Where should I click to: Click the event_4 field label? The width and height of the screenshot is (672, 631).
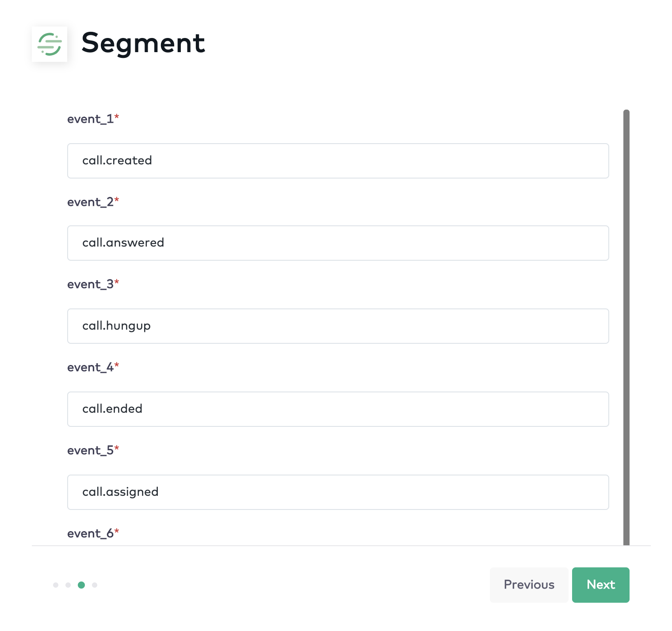91,367
